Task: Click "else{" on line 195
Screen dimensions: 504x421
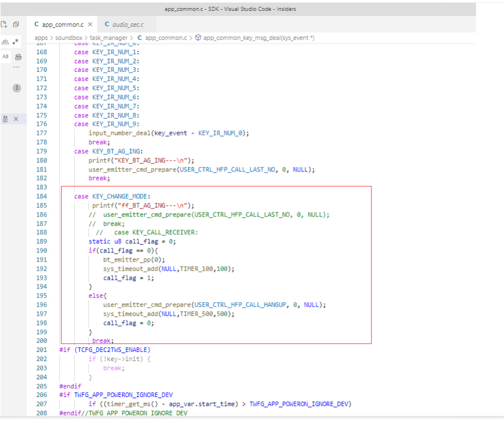Action: coord(98,296)
